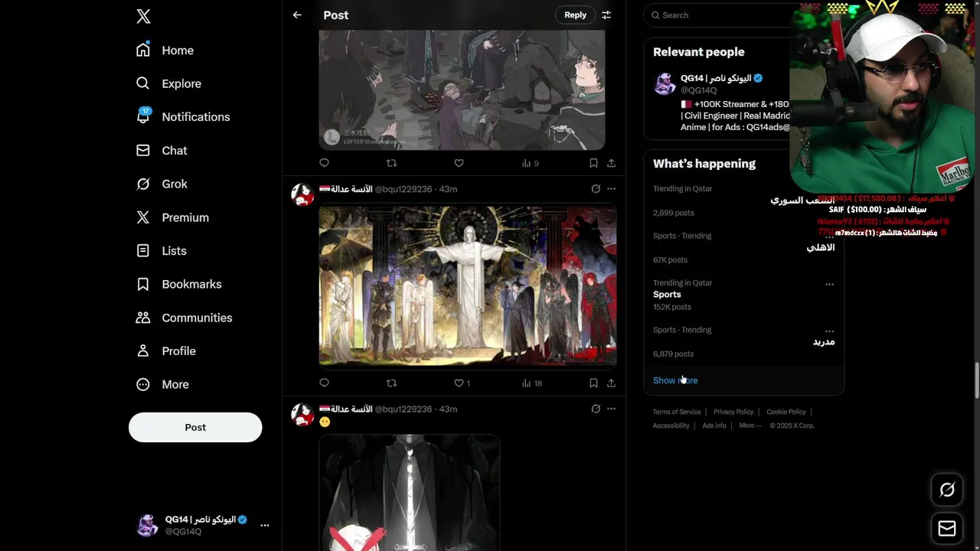
Task: Open Profile in sidebar
Action: click(165, 350)
